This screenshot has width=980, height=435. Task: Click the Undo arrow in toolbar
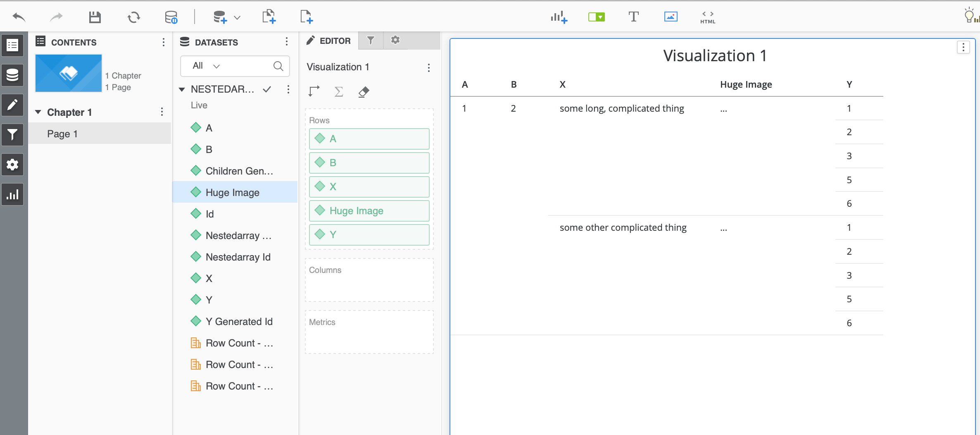pos(19,17)
